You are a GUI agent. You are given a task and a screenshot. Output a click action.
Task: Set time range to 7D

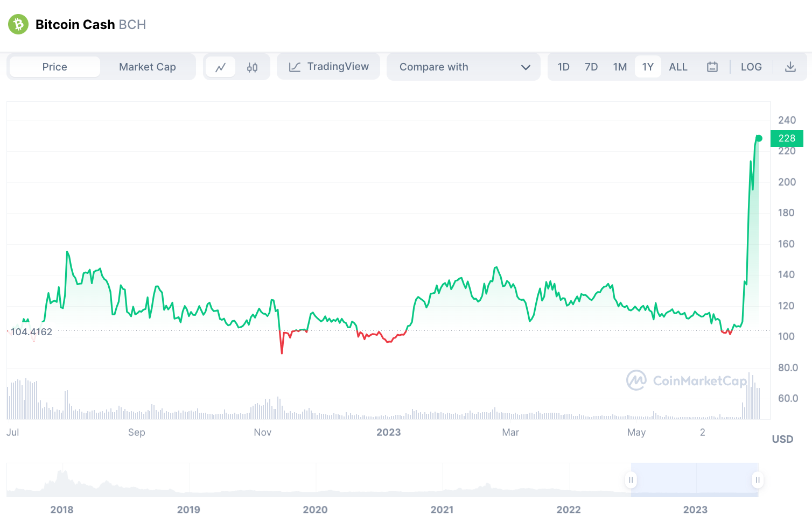coord(591,67)
